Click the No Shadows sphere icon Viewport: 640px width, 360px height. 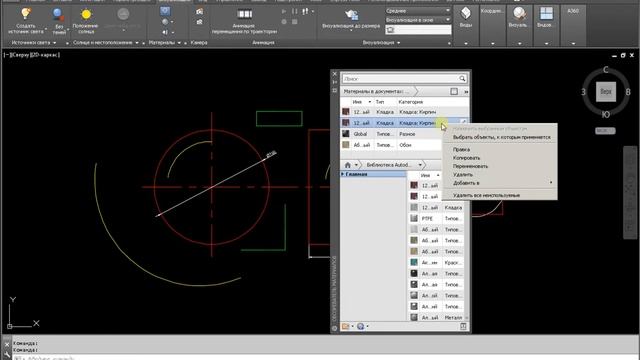(58, 15)
